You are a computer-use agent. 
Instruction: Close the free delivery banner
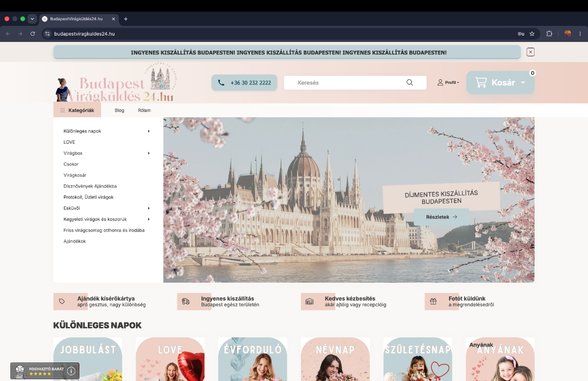(x=530, y=52)
